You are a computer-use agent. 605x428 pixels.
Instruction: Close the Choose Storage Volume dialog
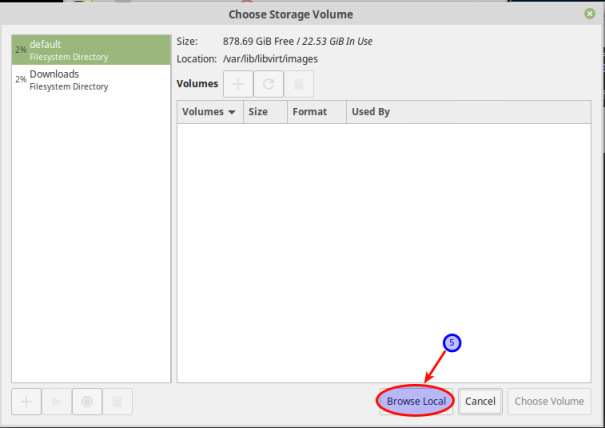[x=590, y=14]
